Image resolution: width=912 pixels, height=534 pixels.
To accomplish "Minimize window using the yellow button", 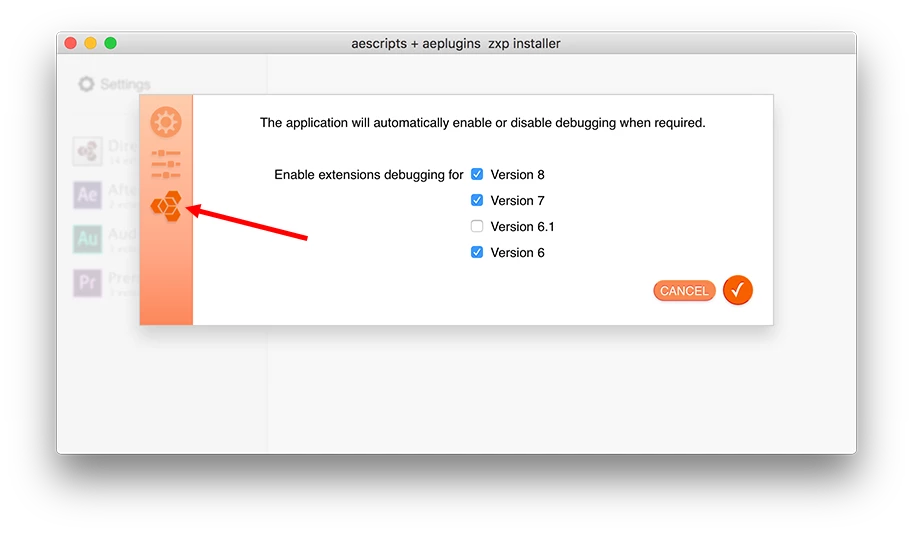I will [x=90, y=43].
